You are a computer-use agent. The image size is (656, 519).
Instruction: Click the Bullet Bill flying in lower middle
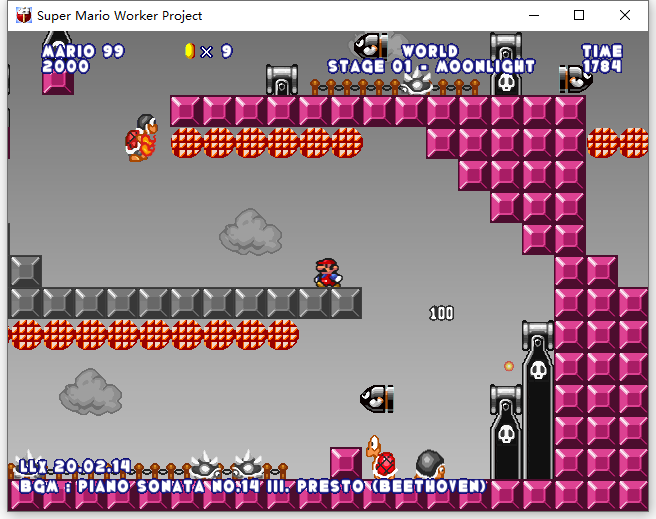[377, 399]
